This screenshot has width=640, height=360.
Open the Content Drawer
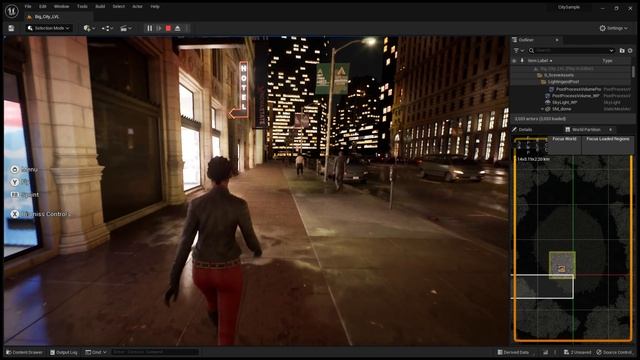(24, 352)
